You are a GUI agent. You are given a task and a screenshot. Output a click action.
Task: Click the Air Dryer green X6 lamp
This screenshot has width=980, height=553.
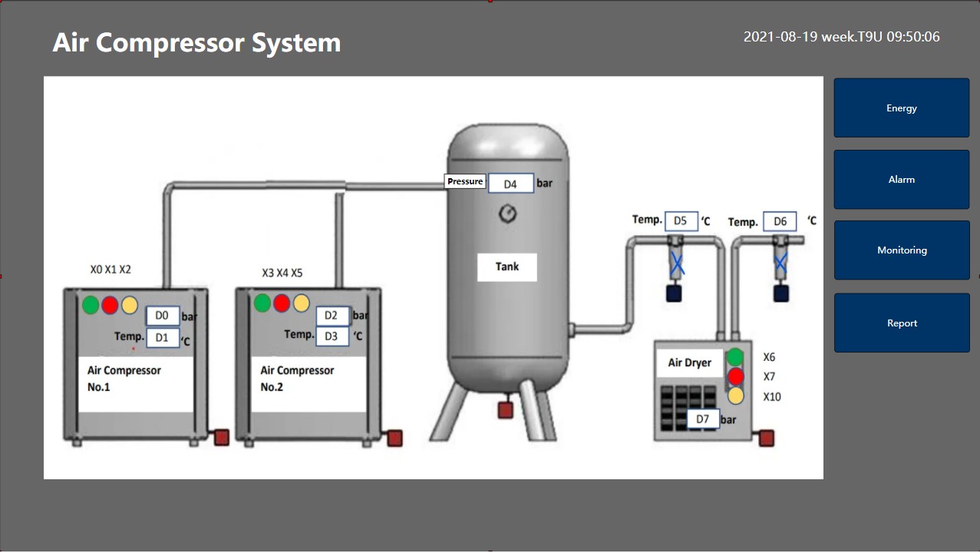point(736,357)
